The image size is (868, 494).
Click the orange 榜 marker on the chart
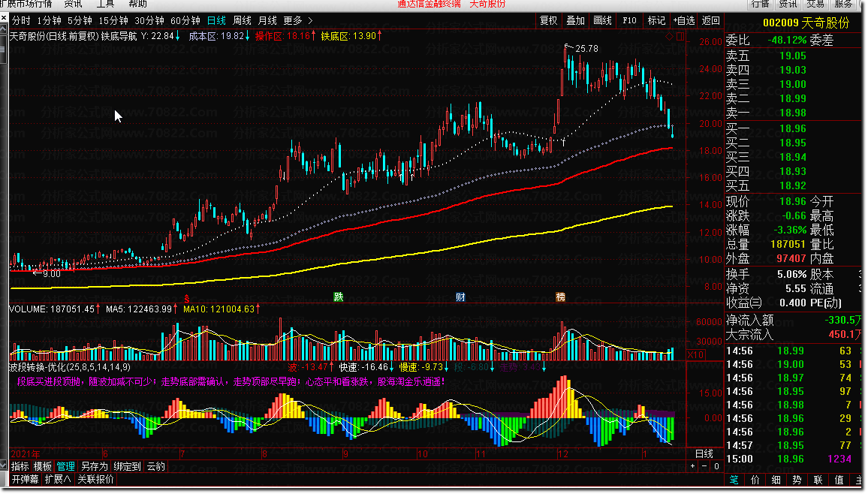560,297
